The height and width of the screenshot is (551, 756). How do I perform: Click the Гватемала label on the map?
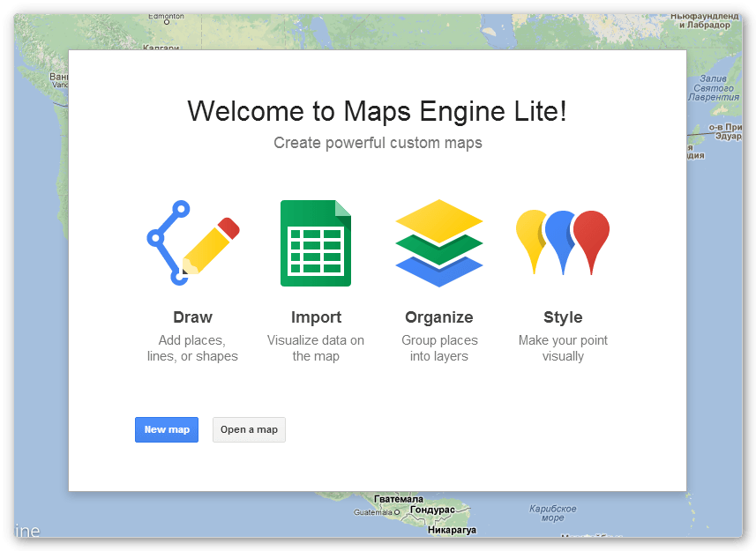point(399,499)
